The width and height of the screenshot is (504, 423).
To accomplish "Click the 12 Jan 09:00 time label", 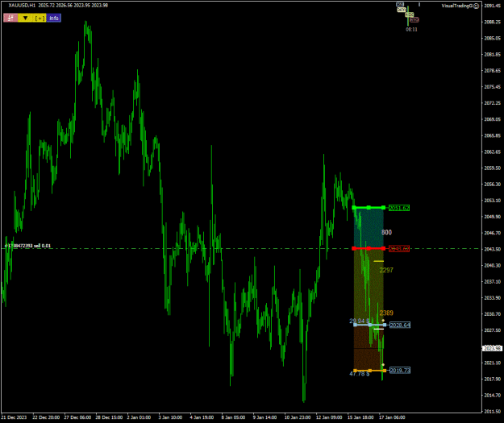I will click(329, 417).
